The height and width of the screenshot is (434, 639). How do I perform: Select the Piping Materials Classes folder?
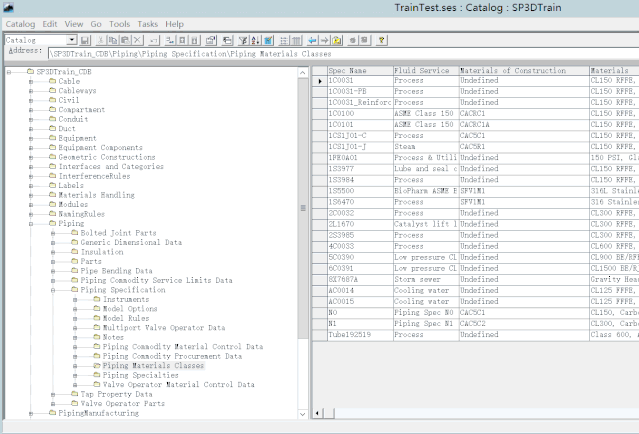coord(153,366)
